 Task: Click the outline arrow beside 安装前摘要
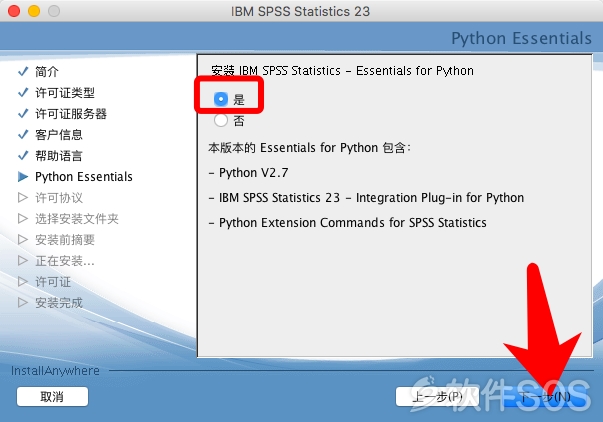tap(23, 240)
